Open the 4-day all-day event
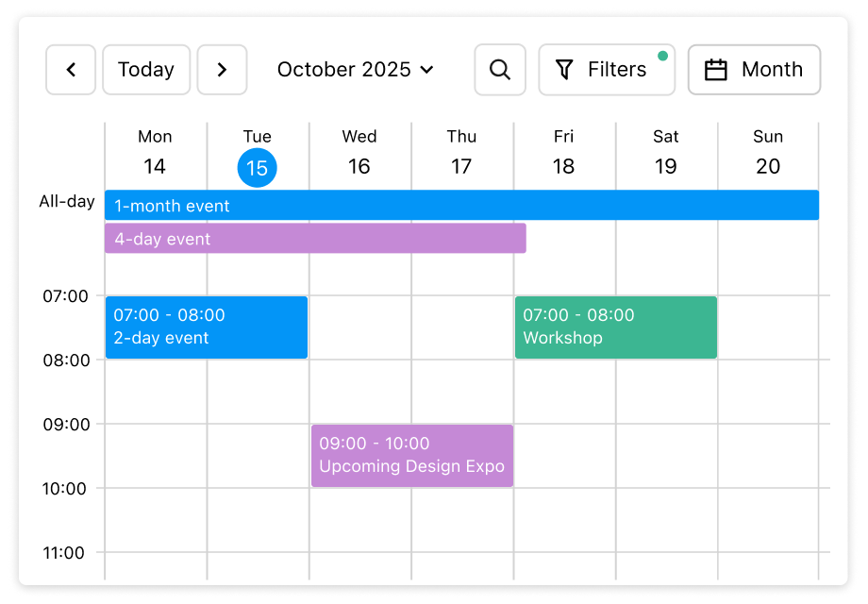Image resolution: width=868 pixels, height=604 pixels. 315,239
